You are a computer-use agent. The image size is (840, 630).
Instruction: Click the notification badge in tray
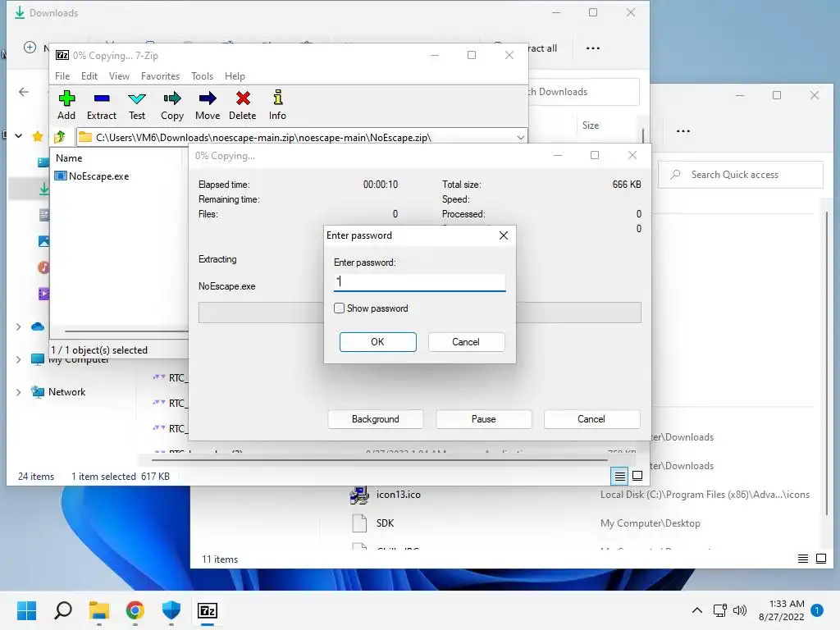click(x=817, y=610)
